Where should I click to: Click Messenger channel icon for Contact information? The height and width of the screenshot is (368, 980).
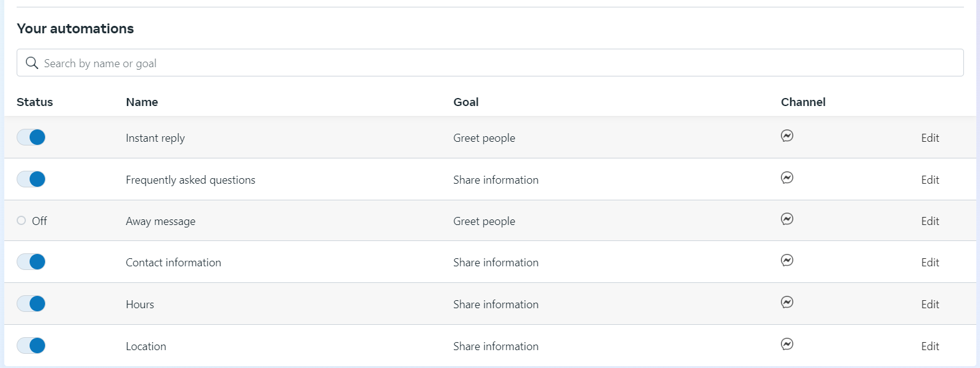click(787, 261)
